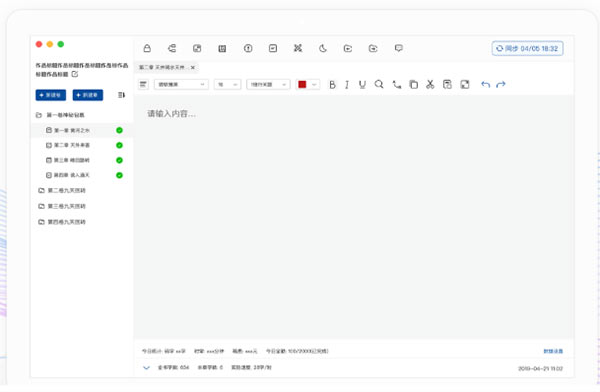Select the 第一章 chapter in the tree
The height and width of the screenshot is (392, 600).
82,131
